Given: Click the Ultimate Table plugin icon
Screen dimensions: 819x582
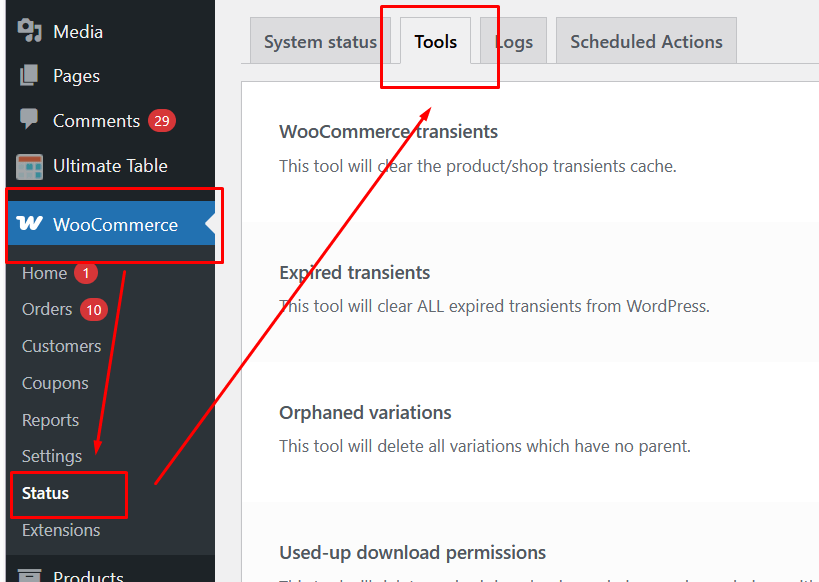Looking at the screenshot, I should (29, 165).
